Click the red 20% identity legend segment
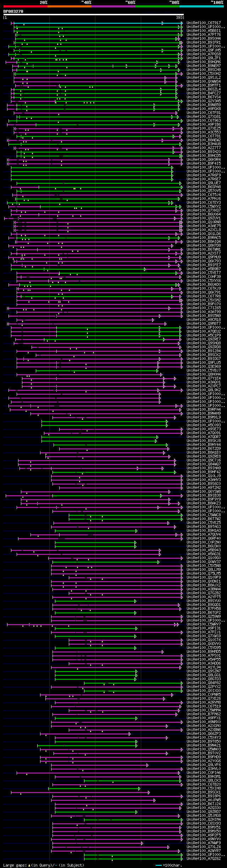Viewport: 227px width, 868px height. click(x=25, y=6)
